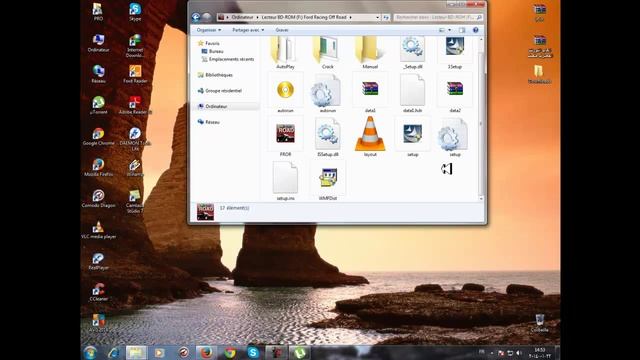Open CCleaner desktop shortcut
The height and width of the screenshot is (360, 640).
98,292
